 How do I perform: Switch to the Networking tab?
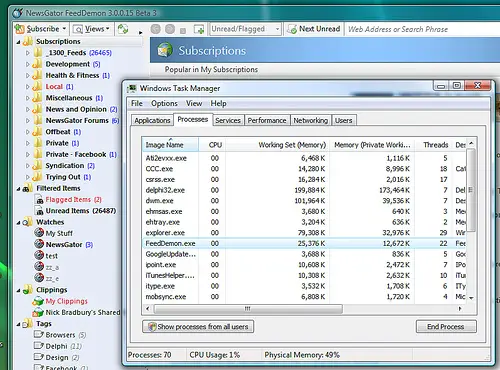[311, 120]
